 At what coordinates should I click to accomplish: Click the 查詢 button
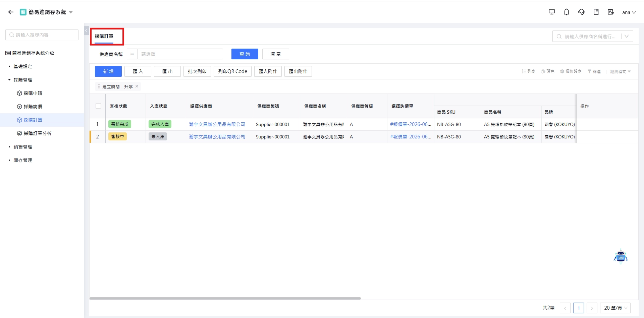tap(245, 54)
